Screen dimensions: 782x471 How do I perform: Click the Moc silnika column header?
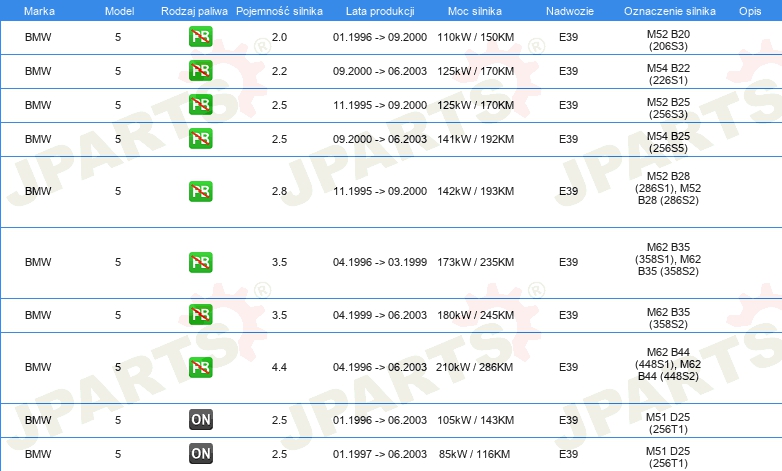point(475,11)
